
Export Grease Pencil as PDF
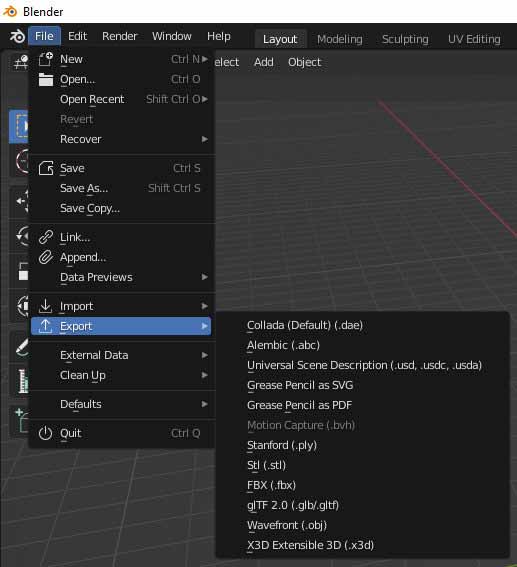pyautogui.click(x=363, y=405)
